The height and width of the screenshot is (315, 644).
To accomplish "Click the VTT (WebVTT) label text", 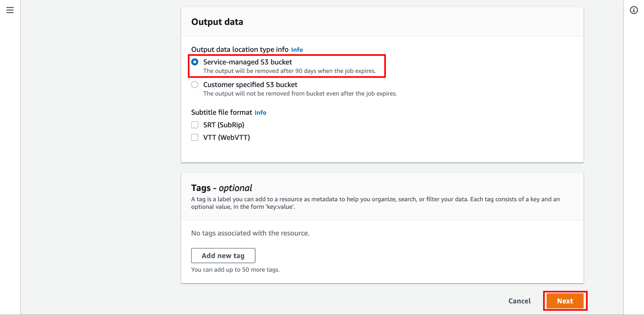I will point(226,137).
